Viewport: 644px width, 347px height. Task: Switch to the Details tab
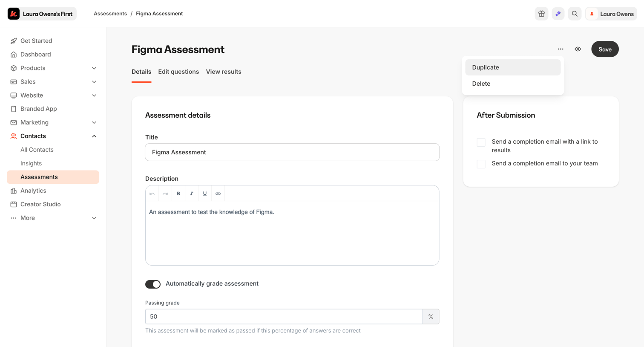tap(141, 72)
